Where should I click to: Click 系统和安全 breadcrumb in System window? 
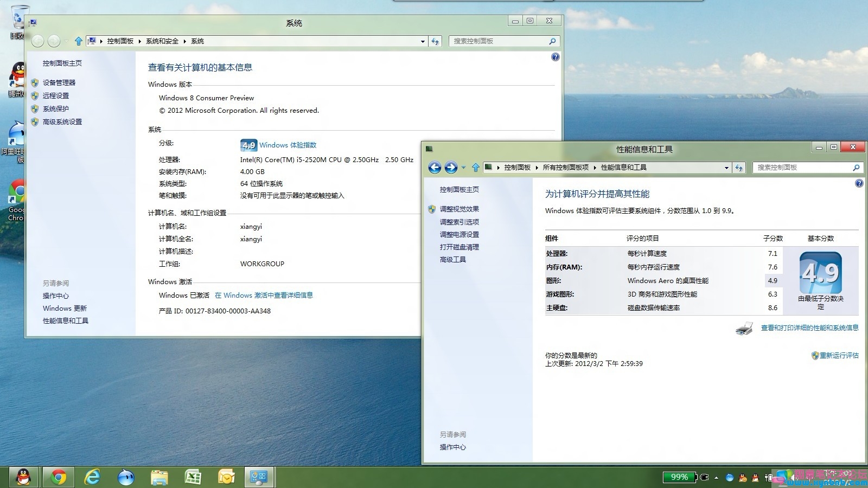tap(162, 41)
